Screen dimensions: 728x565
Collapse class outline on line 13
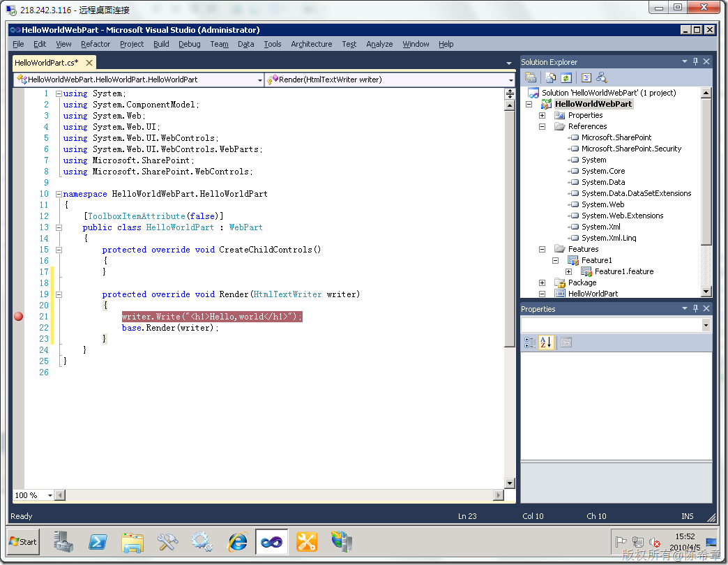coord(59,227)
